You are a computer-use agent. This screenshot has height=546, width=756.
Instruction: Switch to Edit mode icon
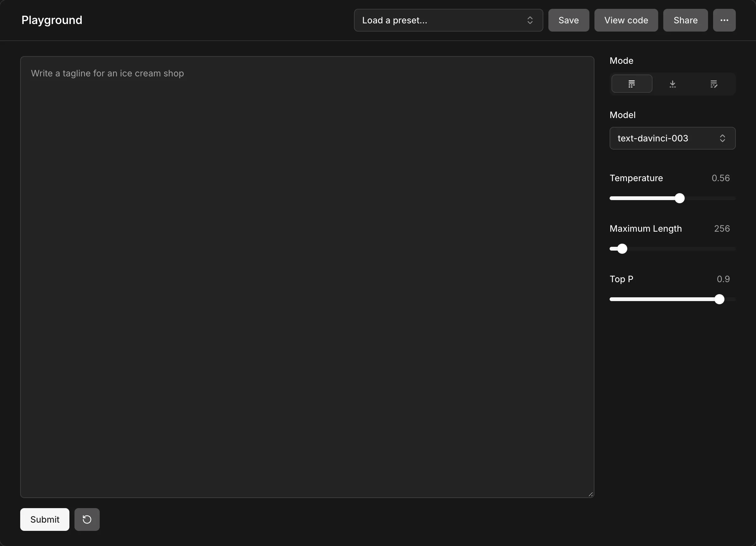coord(713,84)
